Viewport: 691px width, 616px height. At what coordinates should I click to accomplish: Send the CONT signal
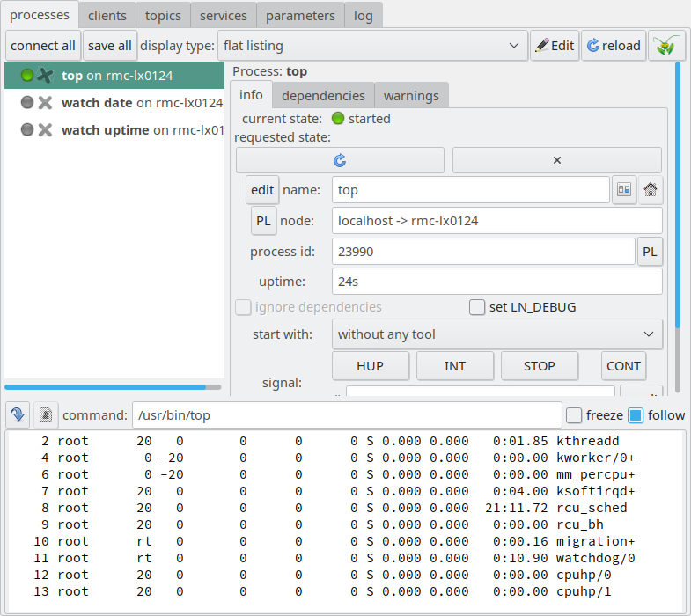pos(623,366)
